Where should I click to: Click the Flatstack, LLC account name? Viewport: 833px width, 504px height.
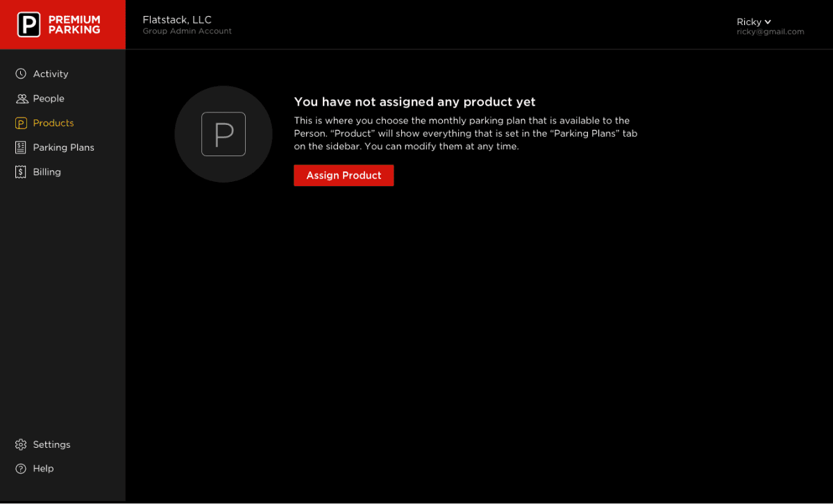177,19
